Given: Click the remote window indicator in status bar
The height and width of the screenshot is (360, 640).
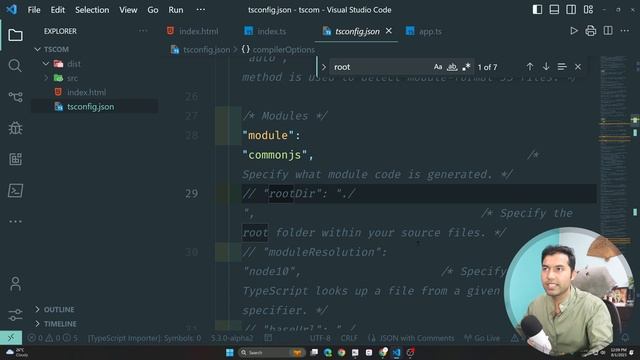Looking at the screenshot, I should click(x=11, y=338).
